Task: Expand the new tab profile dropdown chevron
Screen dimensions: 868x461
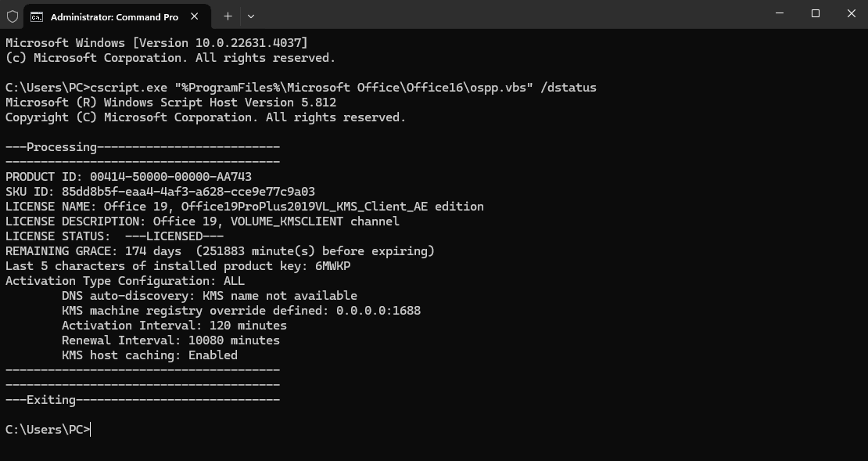Action: [251, 16]
